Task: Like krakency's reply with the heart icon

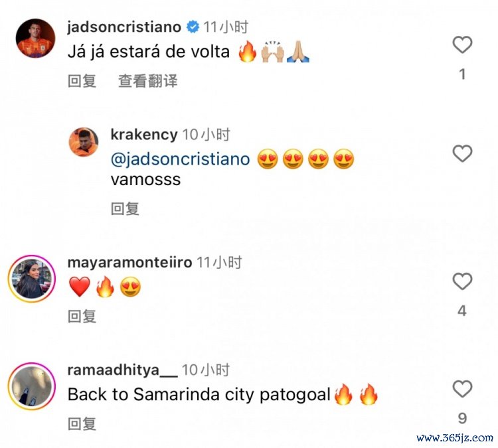Action: coord(462,153)
